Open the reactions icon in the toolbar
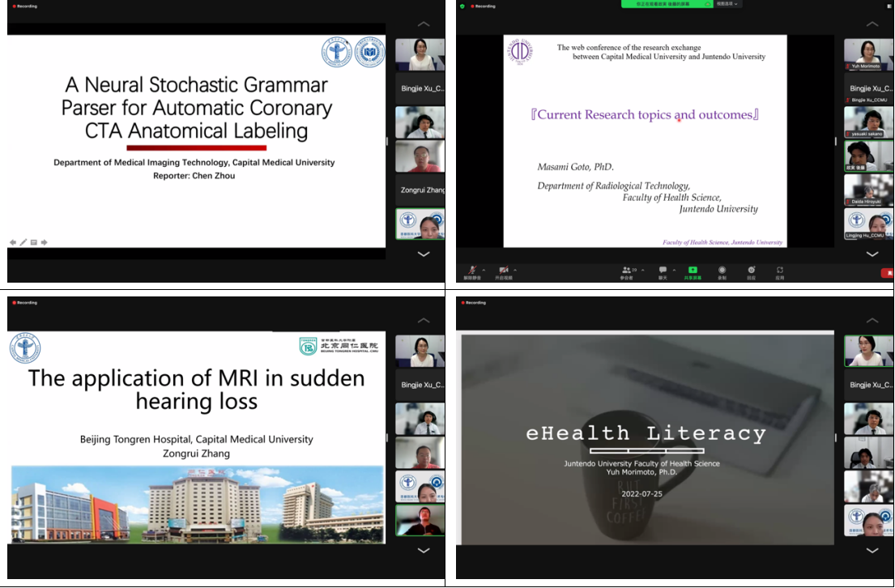 [x=751, y=270]
